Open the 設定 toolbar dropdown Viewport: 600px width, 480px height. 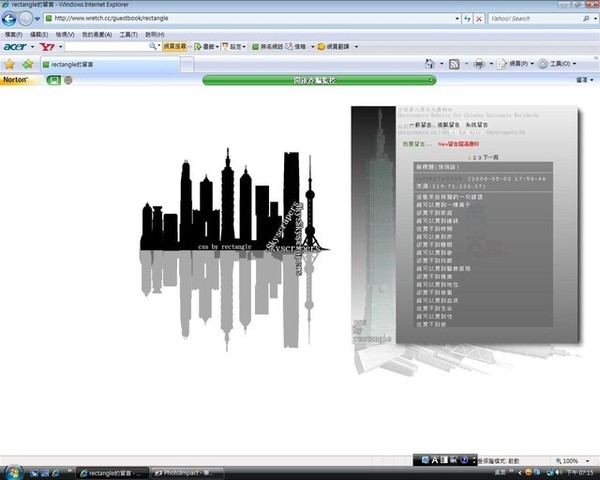click(234, 47)
